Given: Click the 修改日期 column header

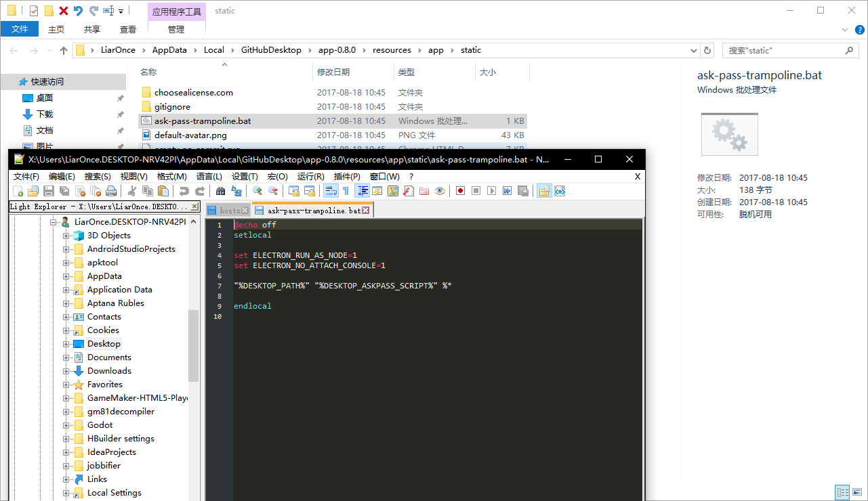Looking at the screenshot, I should (x=333, y=72).
